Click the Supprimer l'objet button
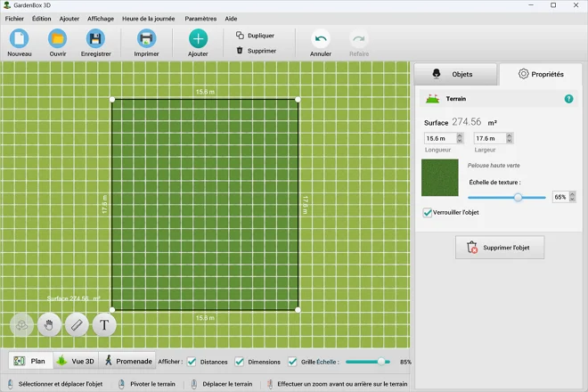This screenshot has width=588, height=392. [500, 249]
